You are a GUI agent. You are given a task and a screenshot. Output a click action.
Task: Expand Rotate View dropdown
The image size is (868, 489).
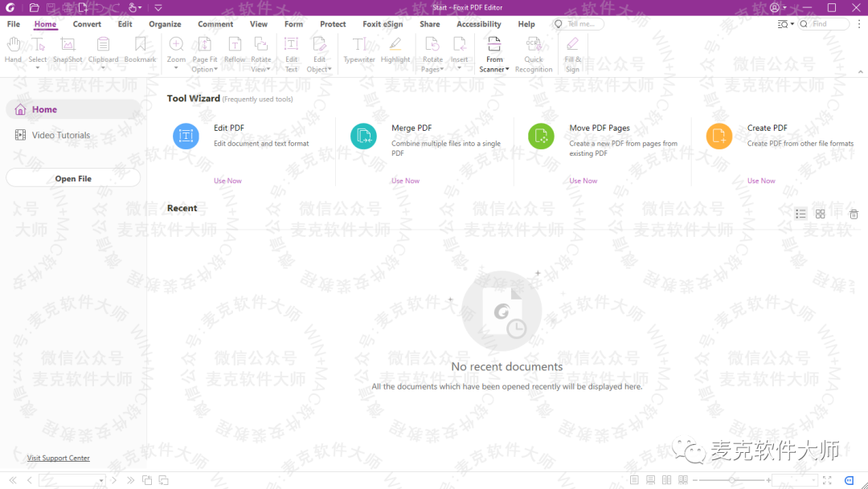(x=268, y=69)
